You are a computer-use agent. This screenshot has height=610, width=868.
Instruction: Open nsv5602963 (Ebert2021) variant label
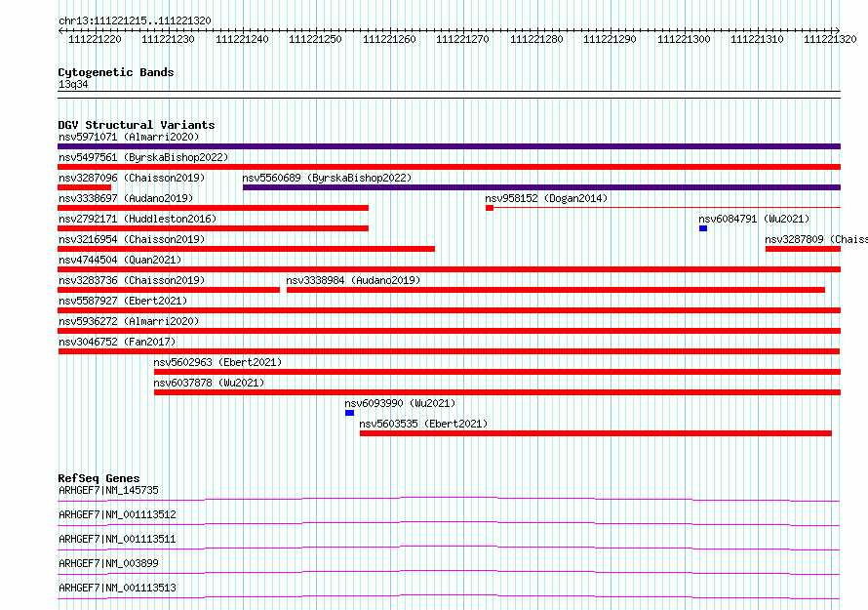pyautogui.click(x=217, y=362)
